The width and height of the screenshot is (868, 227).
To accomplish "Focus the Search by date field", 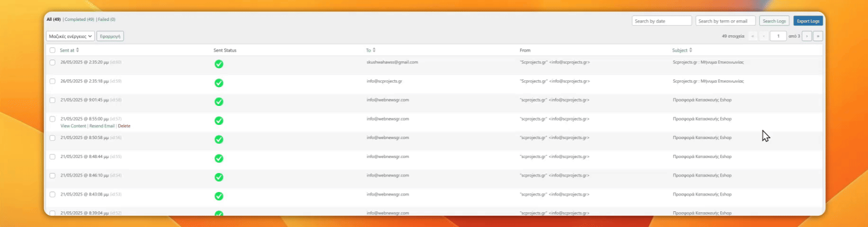I will tap(661, 21).
